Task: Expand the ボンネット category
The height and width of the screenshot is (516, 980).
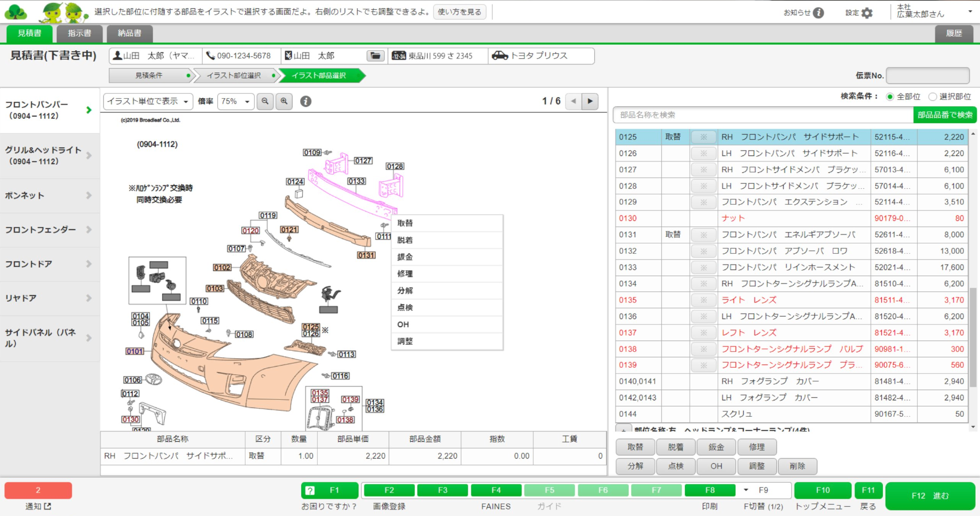Action: pos(50,195)
